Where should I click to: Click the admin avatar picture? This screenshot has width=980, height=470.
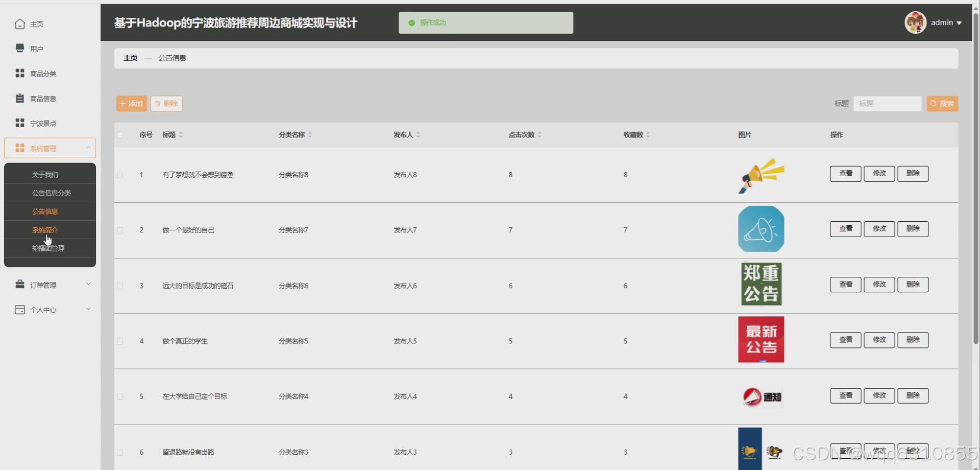tap(915, 22)
